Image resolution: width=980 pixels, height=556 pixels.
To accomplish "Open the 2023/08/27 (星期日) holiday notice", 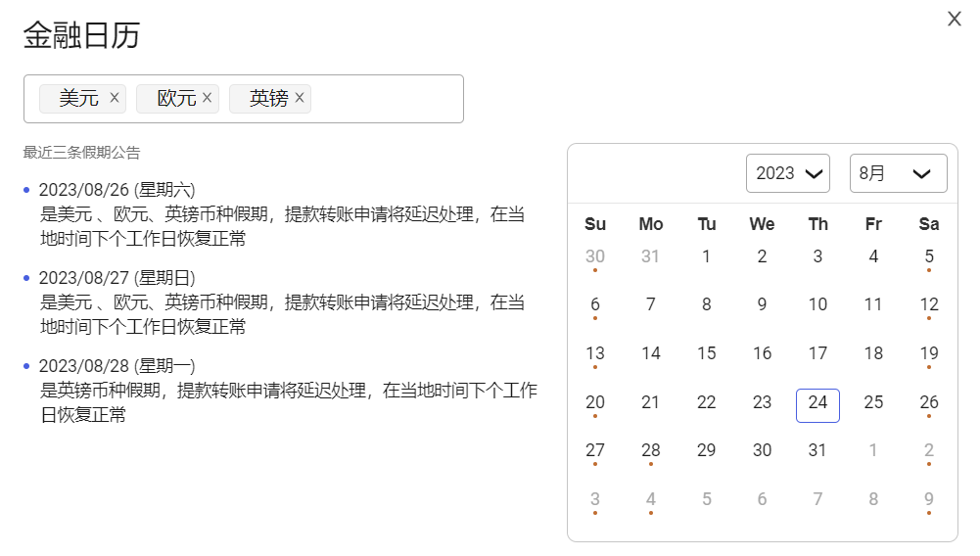I will [x=117, y=278].
